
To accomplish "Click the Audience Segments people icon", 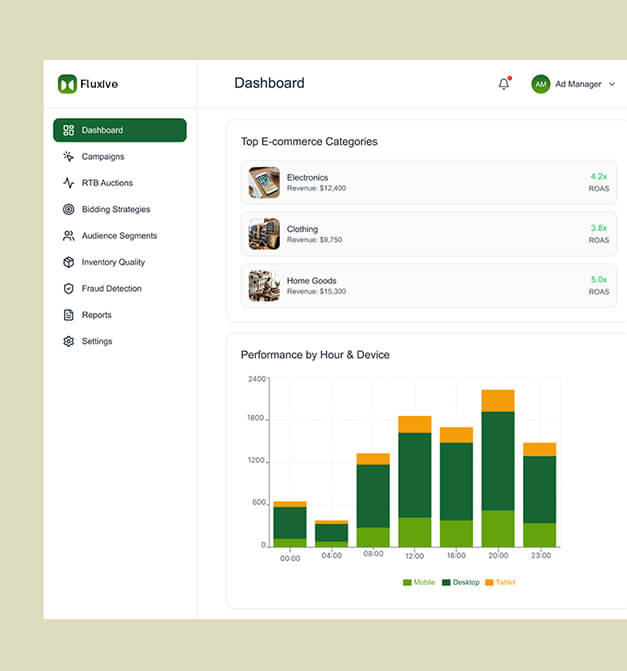I will [x=68, y=236].
